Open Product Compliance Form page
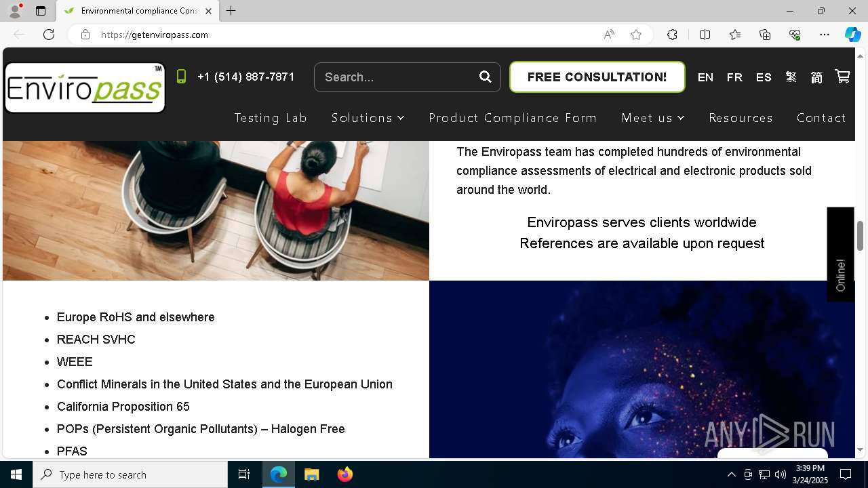 point(513,118)
